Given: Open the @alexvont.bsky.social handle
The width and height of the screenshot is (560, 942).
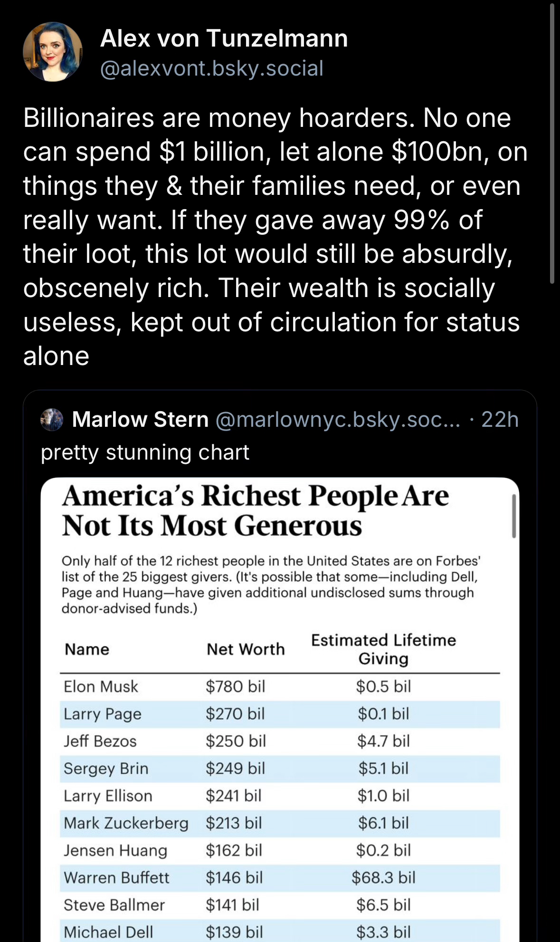Looking at the screenshot, I should 212,68.
